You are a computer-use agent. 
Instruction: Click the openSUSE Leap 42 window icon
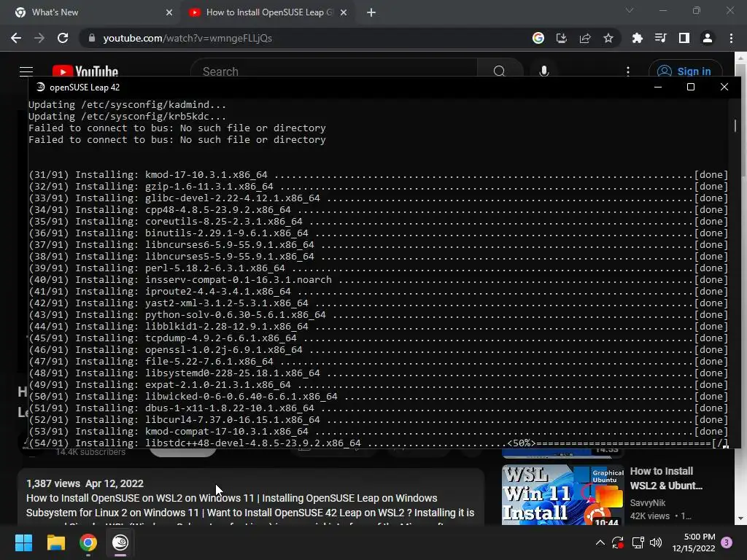click(41, 87)
